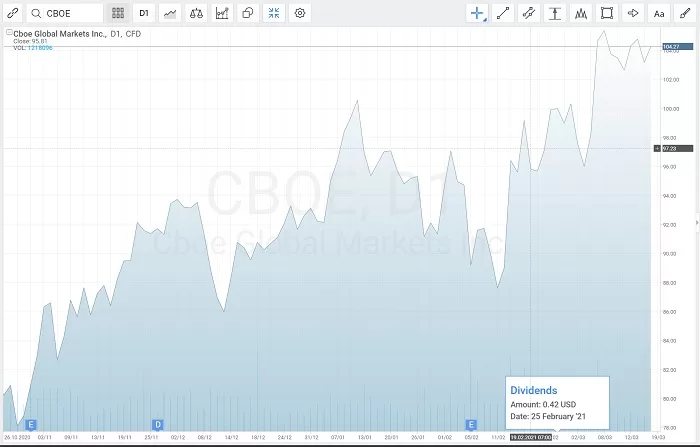This screenshot has width=700, height=447.
Task: Change chart type via area chart icon
Action: (170, 13)
